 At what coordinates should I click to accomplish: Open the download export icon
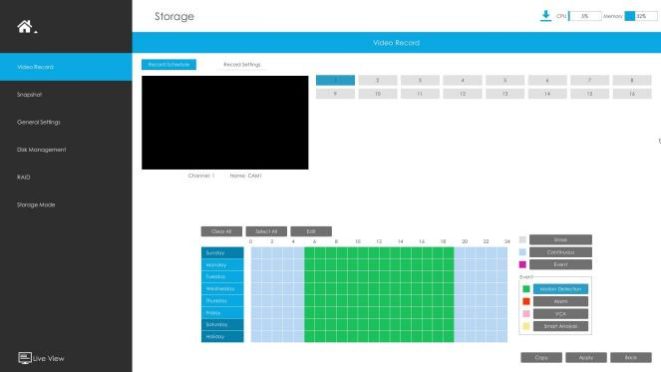pyautogui.click(x=545, y=16)
